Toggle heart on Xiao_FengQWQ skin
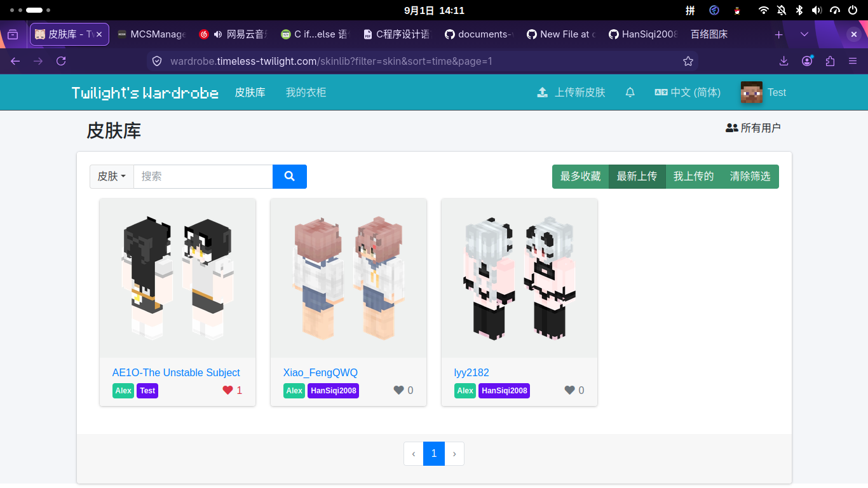Screen dimensions: 868x488 398,391
